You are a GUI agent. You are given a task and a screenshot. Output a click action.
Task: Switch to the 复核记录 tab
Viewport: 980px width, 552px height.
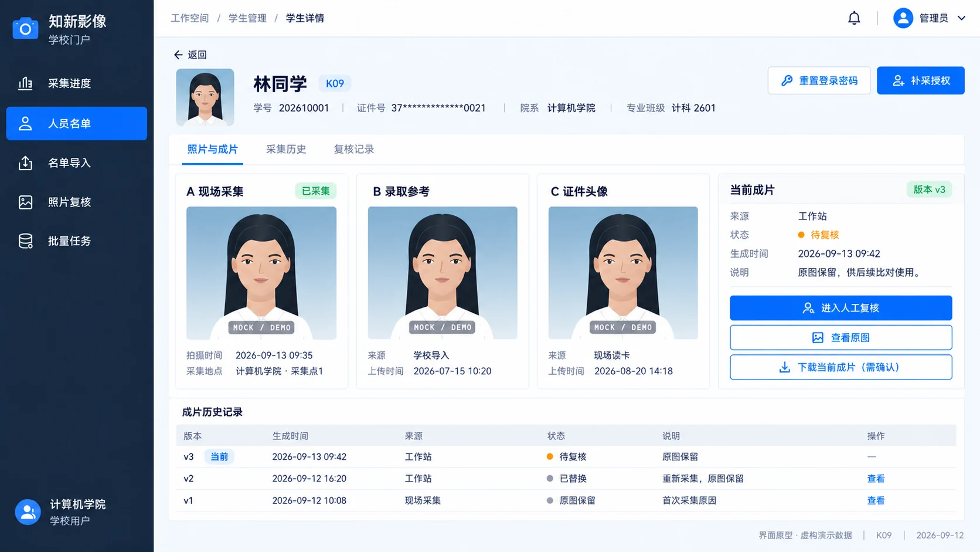point(353,150)
